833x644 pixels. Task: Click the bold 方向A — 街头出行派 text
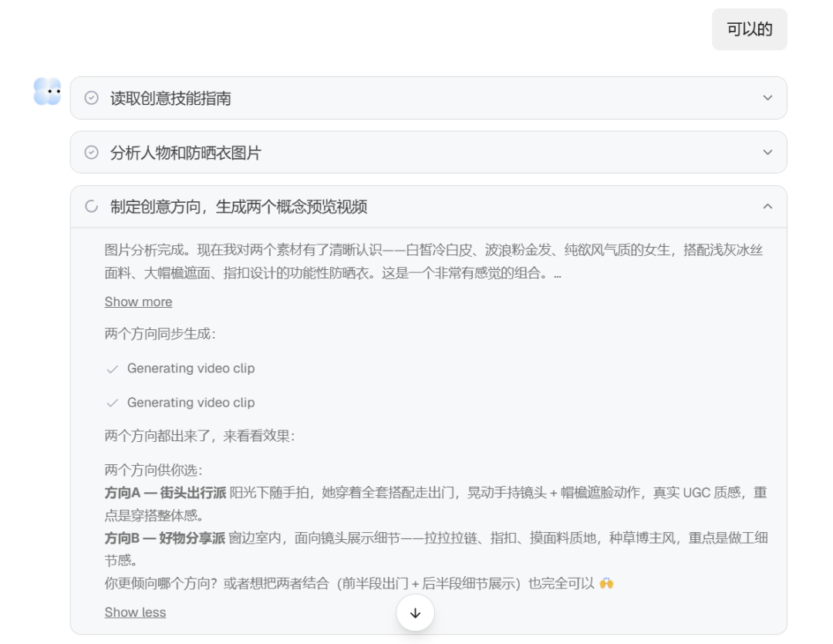click(x=164, y=492)
